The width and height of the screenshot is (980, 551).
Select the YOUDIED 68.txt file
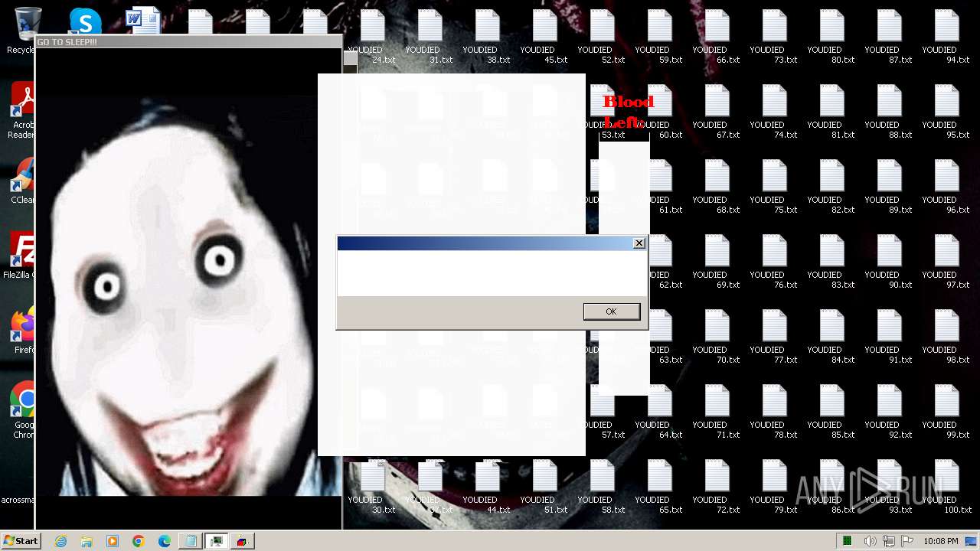(717, 187)
